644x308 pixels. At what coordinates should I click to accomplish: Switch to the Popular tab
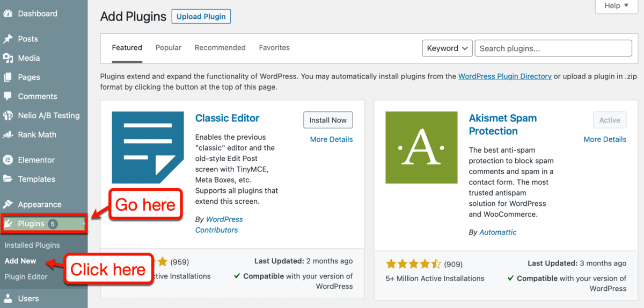169,47
